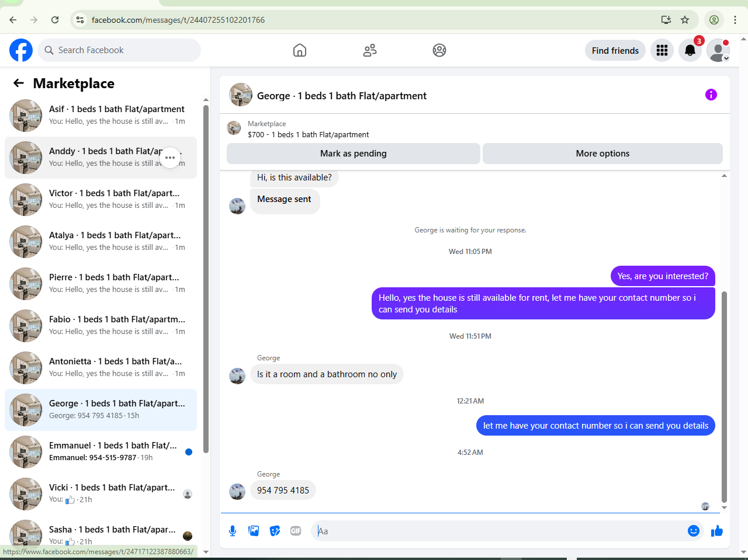Open Victor's apartment conversation
Image resolution: width=748 pixels, height=560 pixels.
pyautogui.click(x=101, y=200)
